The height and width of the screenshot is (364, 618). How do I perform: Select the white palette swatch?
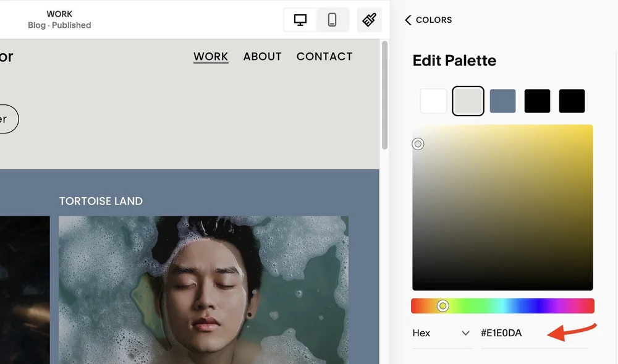[434, 101]
